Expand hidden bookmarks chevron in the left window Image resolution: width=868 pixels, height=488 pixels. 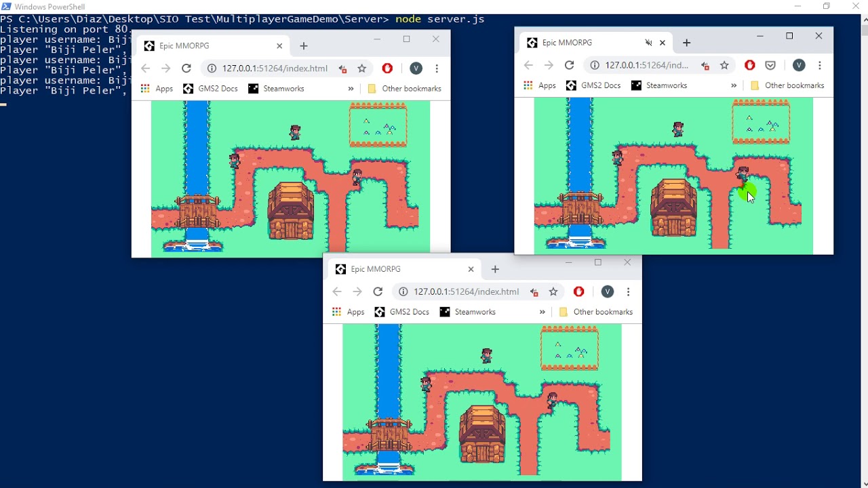(x=351, y=89)
